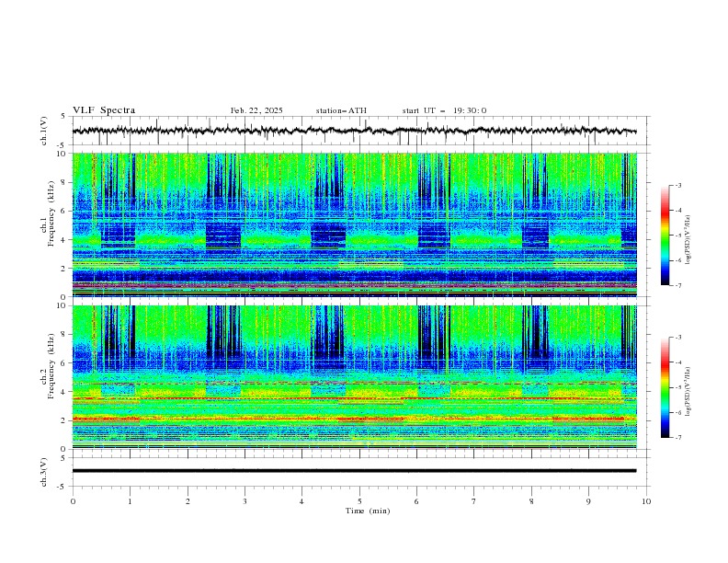Click inside the ch.1 spectrogram panel
Image resolution: width=728 pixels, height=563 pixels.
tap(355, 224)
